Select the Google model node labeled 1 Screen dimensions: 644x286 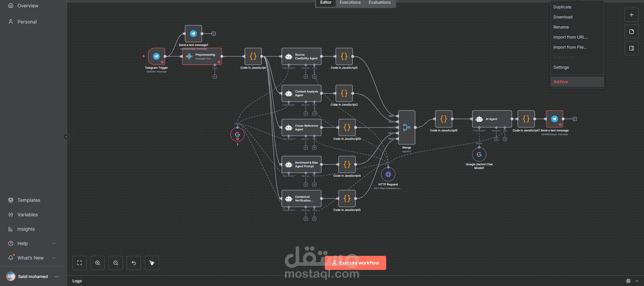click(237, 135)
